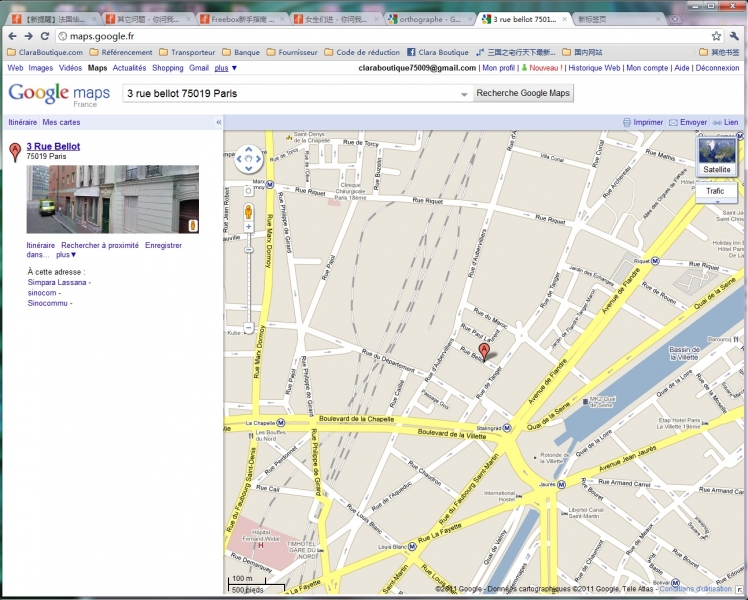This screenshot has width=748, height=600.
Task: Click the red marker A on the map
Action: tap(484, 352)
